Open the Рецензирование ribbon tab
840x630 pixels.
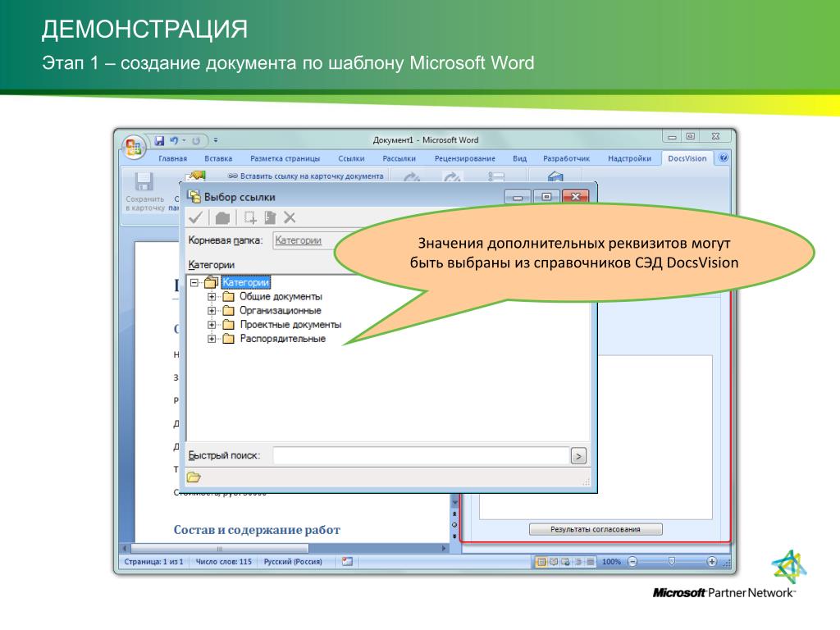[465, 158]
